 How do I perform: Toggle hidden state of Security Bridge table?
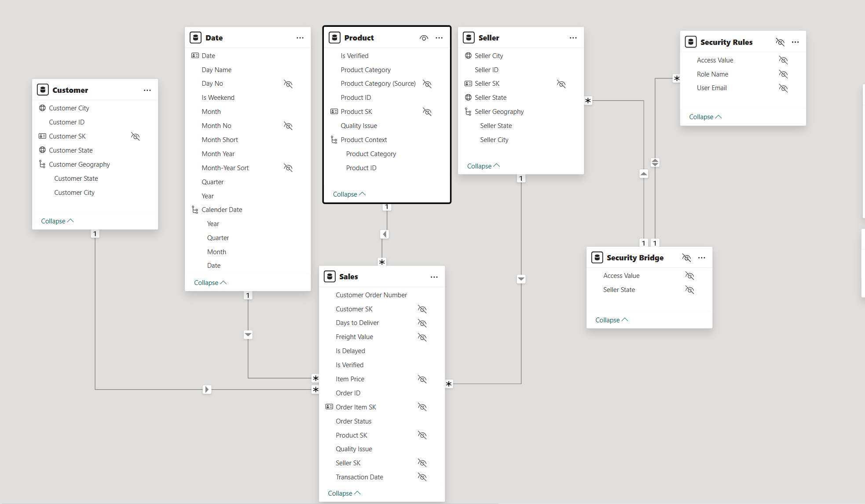(x=686, y=258)
